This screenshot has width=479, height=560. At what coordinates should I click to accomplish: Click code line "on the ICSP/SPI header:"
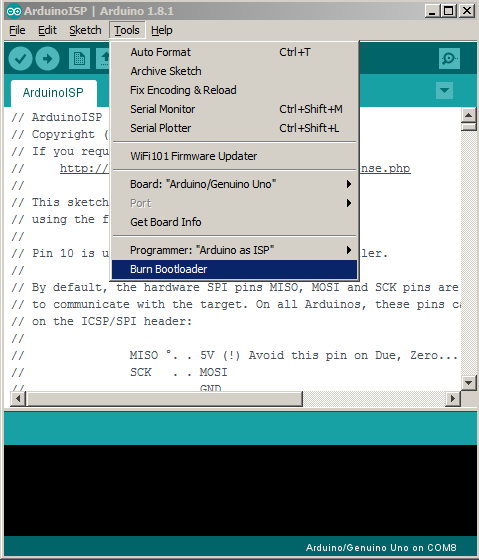(x=101, y=321)
